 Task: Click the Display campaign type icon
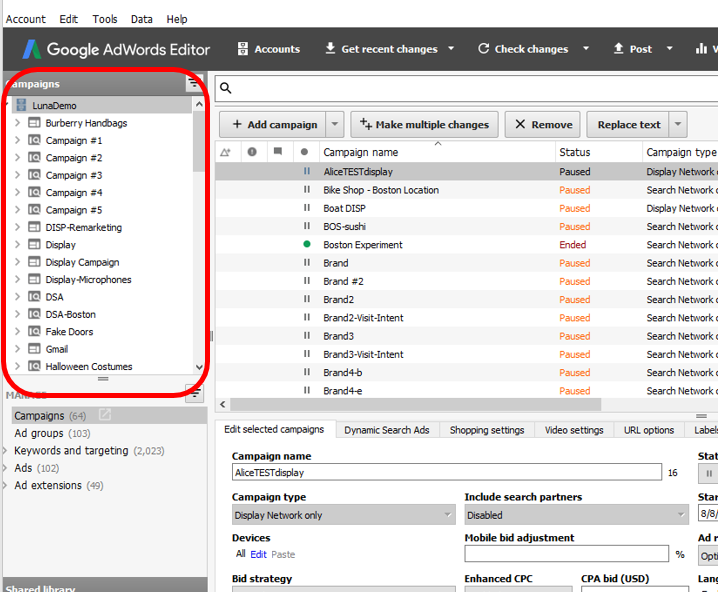[x=34, y=244]
